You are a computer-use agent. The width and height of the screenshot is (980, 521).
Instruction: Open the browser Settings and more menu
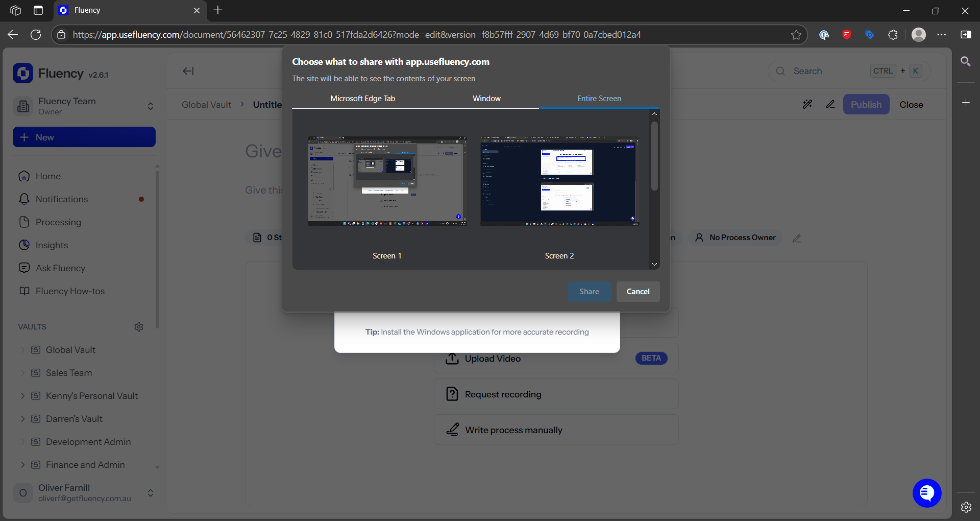click(942, 35)
